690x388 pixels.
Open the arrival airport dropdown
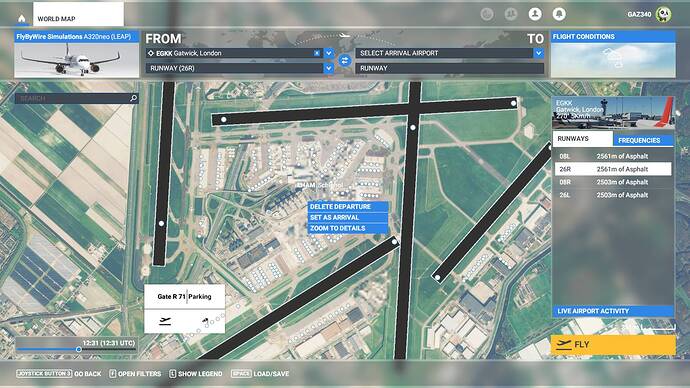tap(539, 53)
